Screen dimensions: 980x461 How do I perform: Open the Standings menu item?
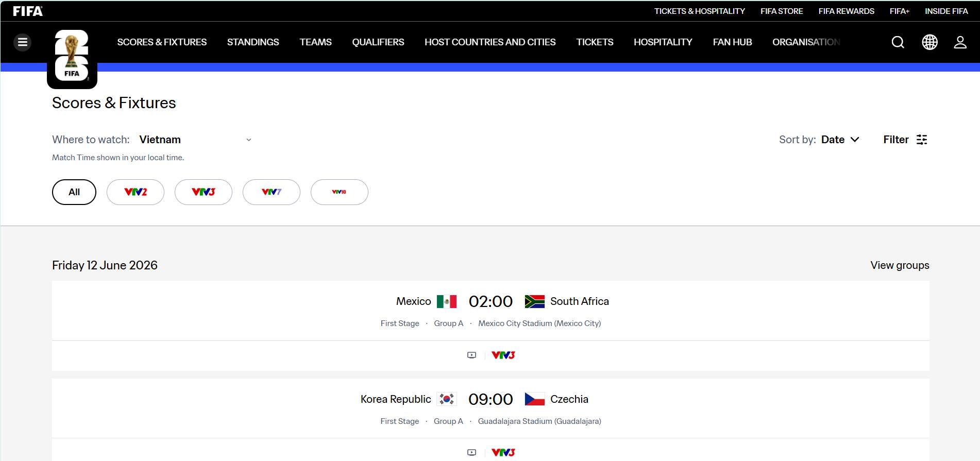click(x=253, y=42)
